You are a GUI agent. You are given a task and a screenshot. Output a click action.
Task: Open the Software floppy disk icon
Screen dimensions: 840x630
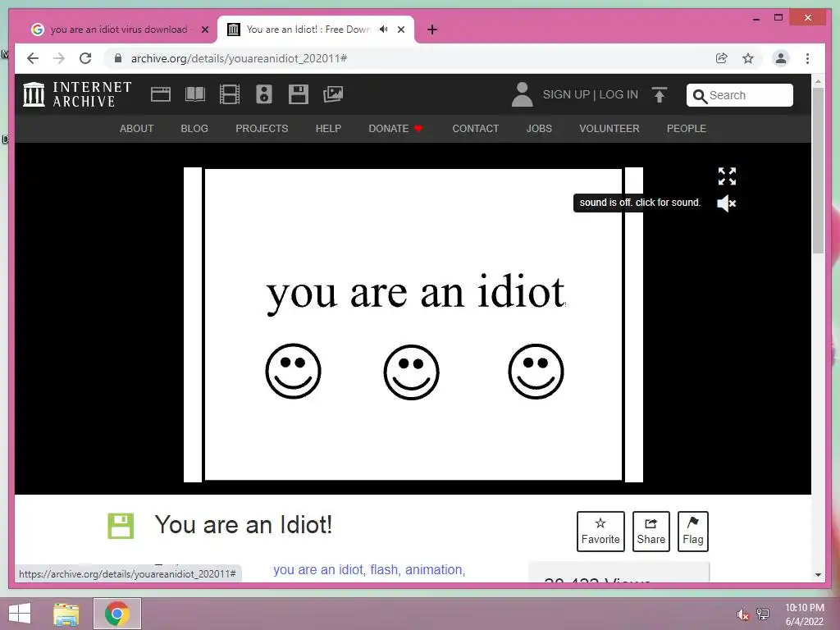point(299,95)
